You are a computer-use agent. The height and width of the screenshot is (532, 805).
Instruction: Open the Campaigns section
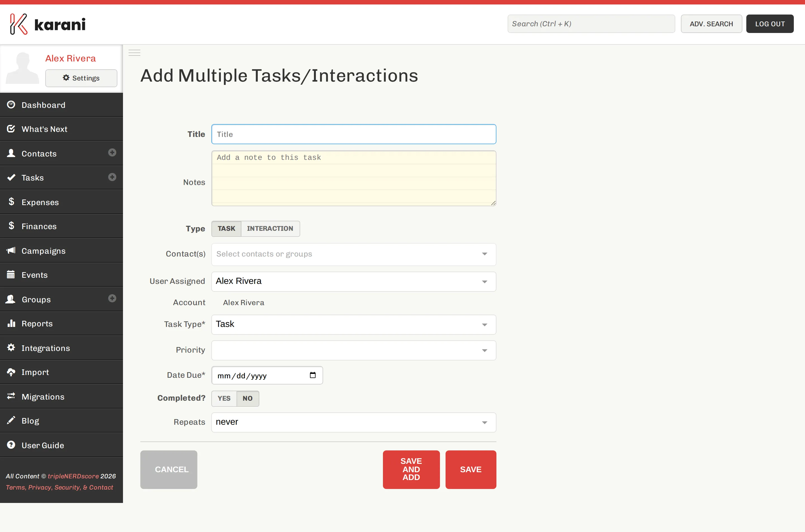click(61, 251)
